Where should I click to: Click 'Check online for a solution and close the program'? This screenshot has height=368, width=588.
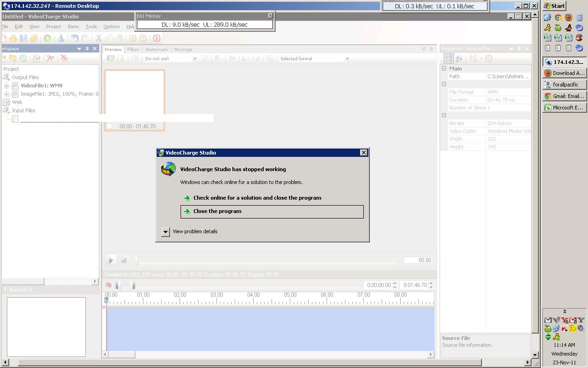(x=272, y=198)
